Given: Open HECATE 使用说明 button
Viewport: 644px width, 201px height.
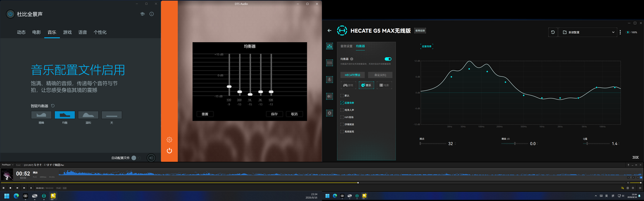Looking at the screenshot, I should (x=420, y=31).
